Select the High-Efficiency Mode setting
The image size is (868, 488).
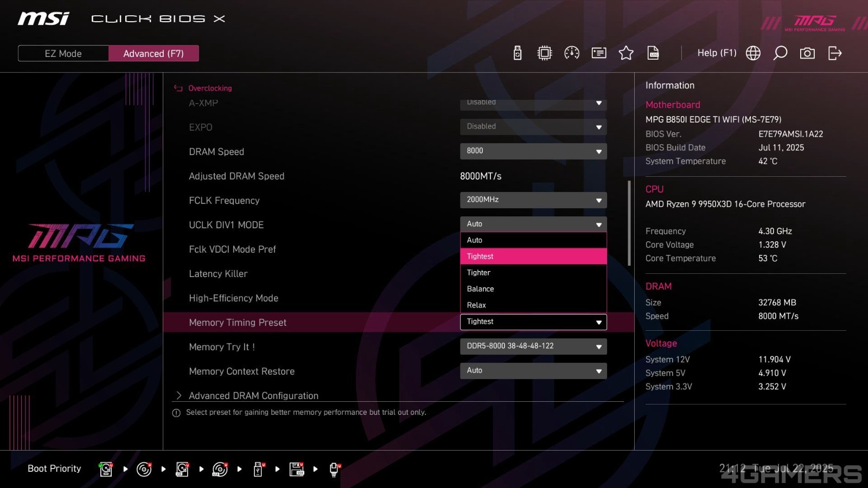pos(233,298)
